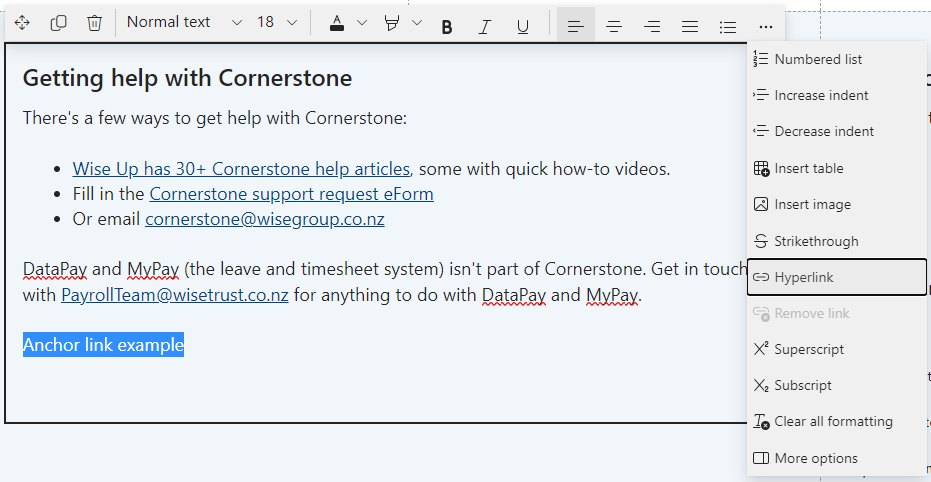Viewport: 931px width, 482px height.
Task: Expand the font color dropdown arrow
Action: point(362,23)
